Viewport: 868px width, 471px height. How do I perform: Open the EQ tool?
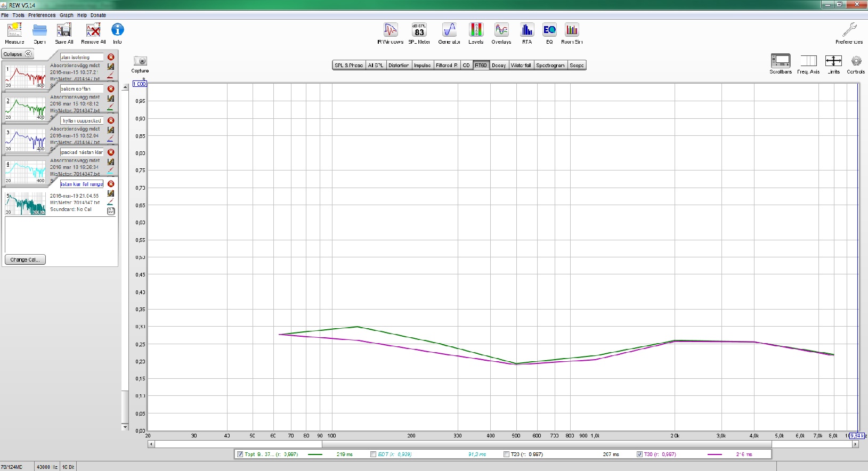(x=549, y=31)
